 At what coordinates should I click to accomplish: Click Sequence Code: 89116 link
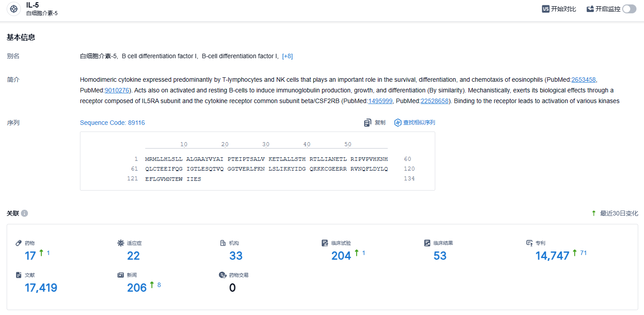point(112,123)
